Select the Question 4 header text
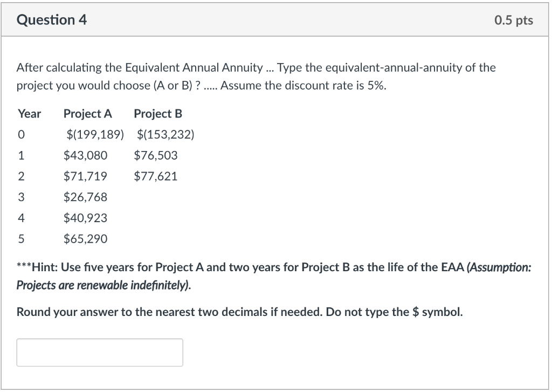Screen dimensions: 552x392 tap(52, 20)
